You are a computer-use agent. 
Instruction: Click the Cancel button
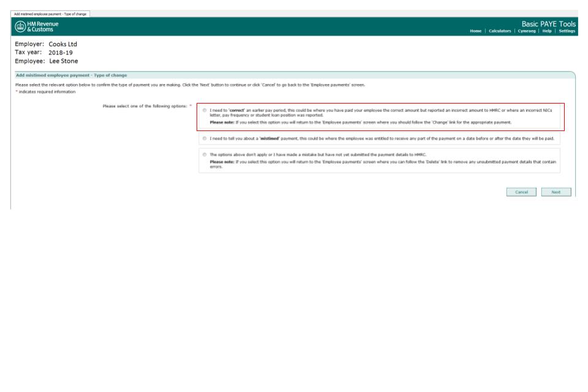[x=521, y=192]
